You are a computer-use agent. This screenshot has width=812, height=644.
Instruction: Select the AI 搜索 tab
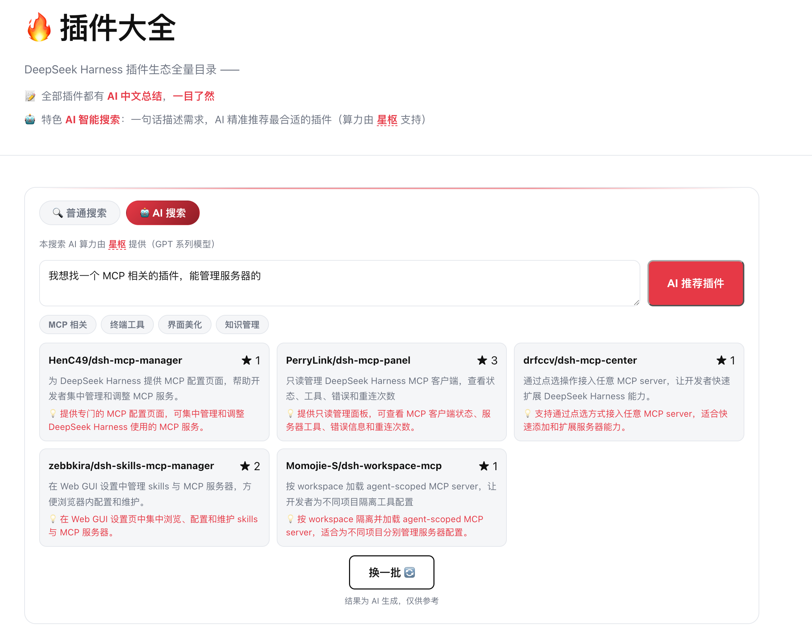coord(163,213)
